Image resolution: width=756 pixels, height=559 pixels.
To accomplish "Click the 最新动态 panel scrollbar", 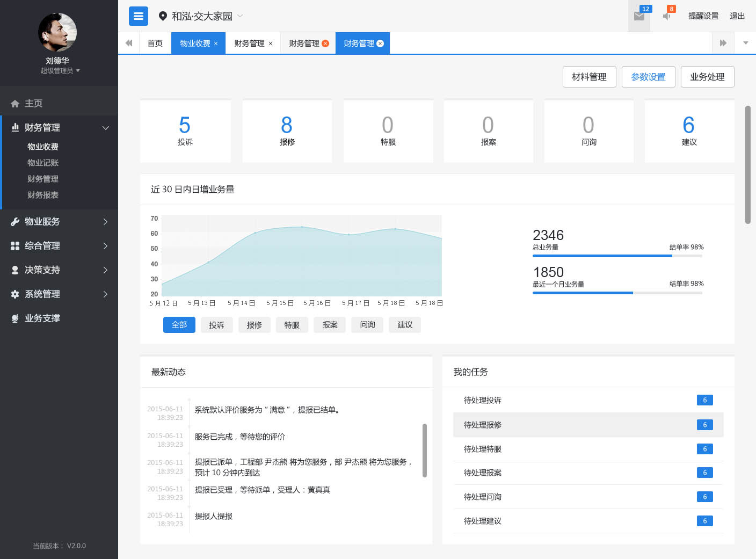I will [x=425, y=451].
